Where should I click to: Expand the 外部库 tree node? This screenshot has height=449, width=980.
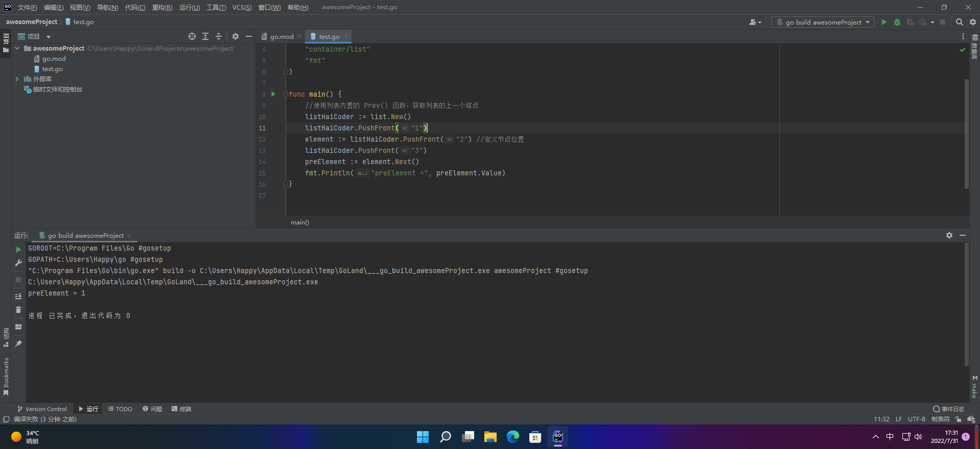(x=17, y=79)
